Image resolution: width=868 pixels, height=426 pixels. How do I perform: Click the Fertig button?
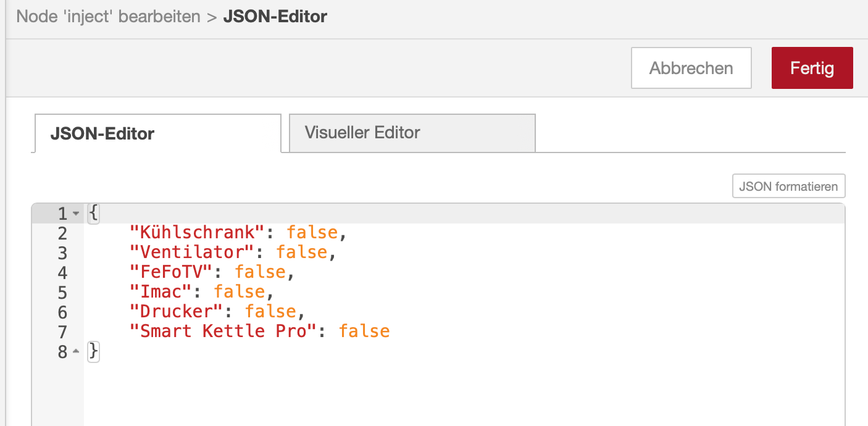[x=812, y=68]
